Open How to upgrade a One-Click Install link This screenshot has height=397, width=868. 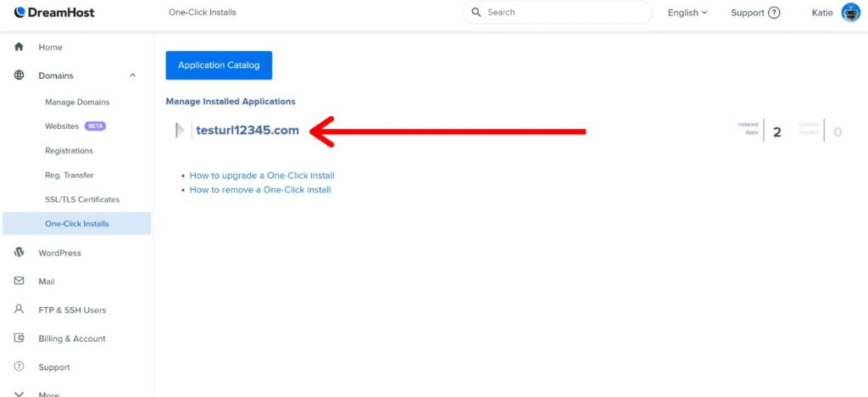click(262, 176)
